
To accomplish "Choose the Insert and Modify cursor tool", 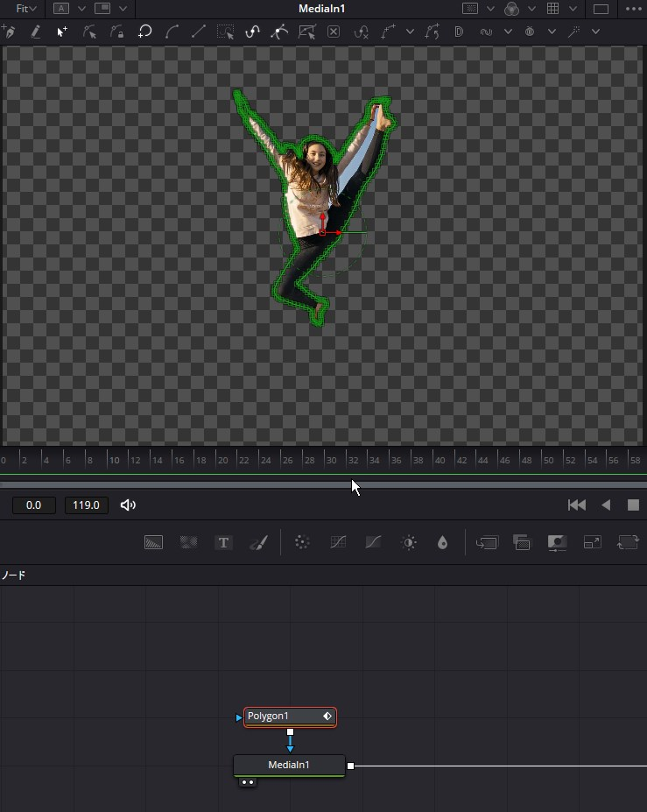I will pyautogui.click(x=62, y=32).
